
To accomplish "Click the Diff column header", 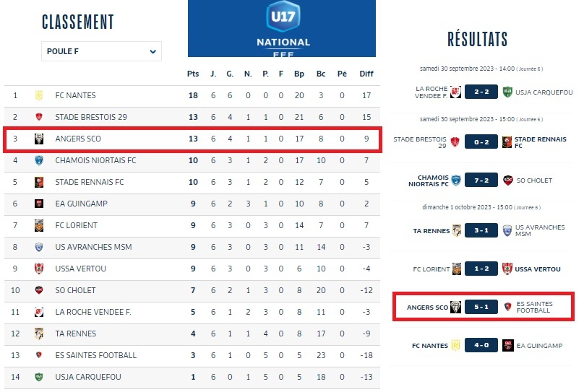I will coord(366,74).
